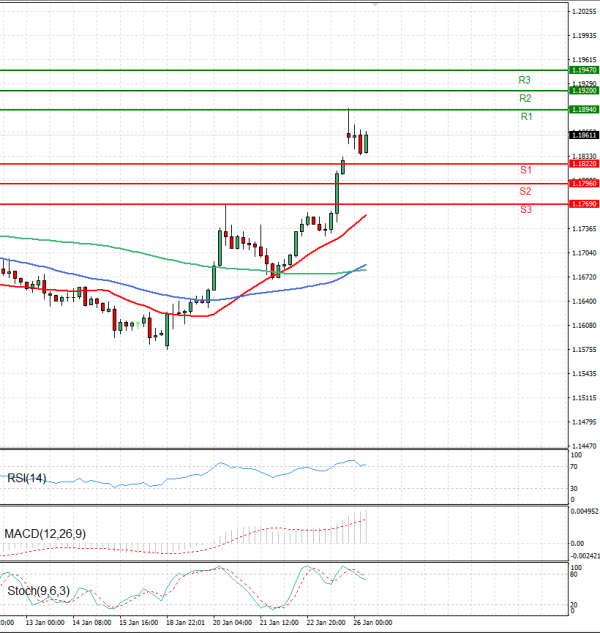Image resolution: width=600 pixels, height=633 pixels.
Task: Select the 1.18940 green price tag
Action: click(x=583, y=109)
